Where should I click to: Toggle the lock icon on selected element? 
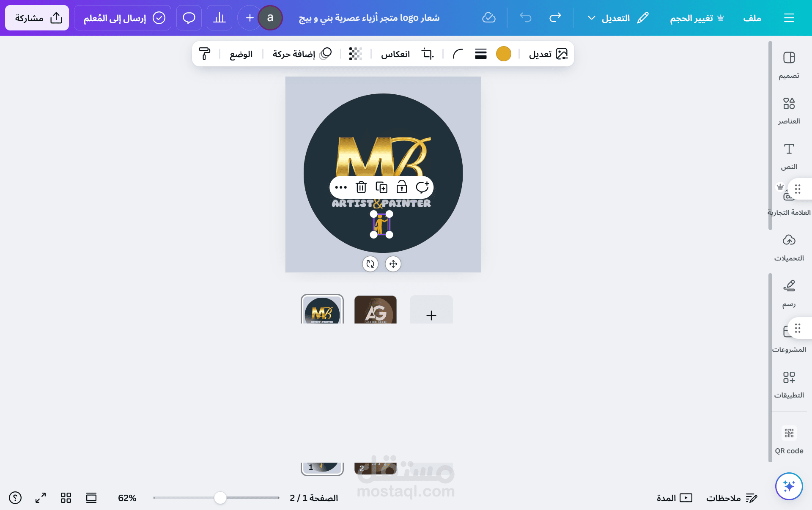point(402,187)
